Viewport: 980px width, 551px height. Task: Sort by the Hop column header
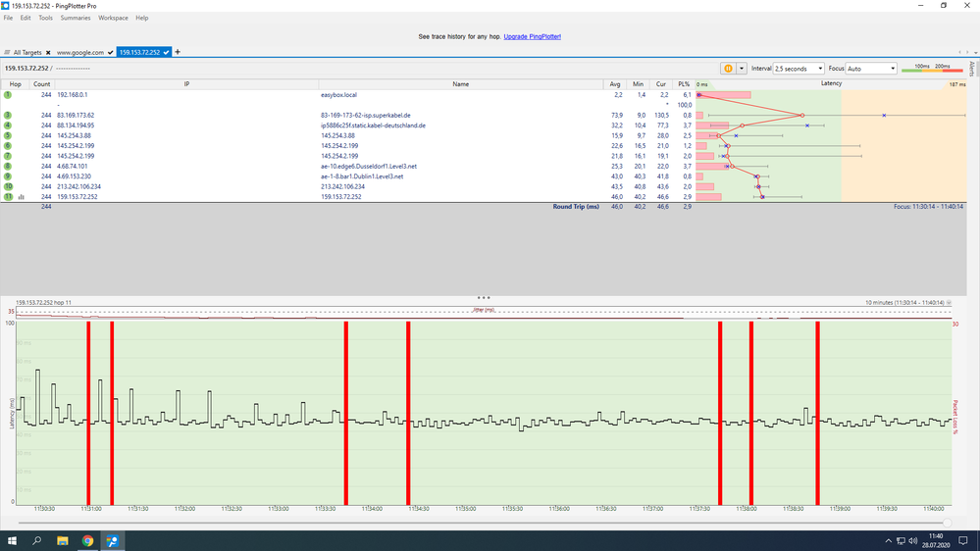15,84
